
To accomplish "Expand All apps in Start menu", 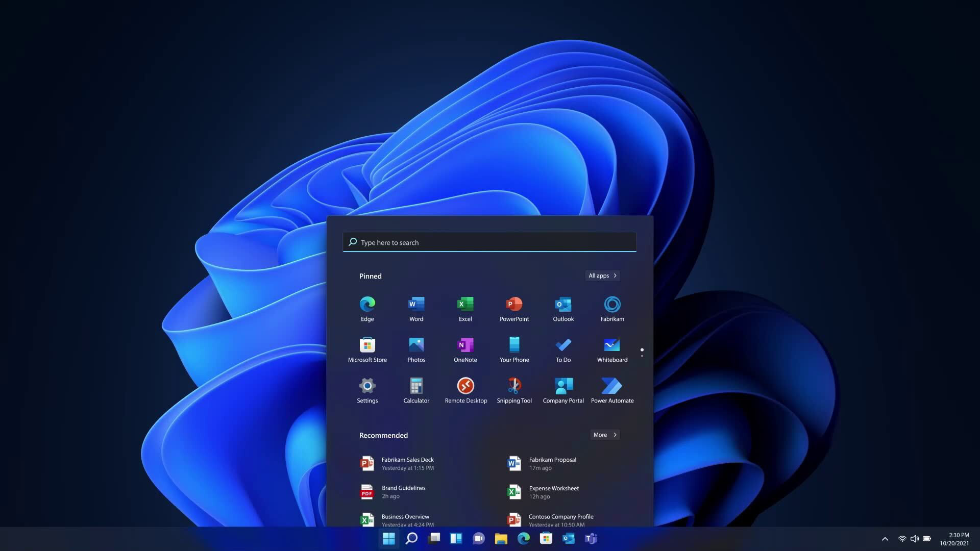I will [x=602, y=276].
